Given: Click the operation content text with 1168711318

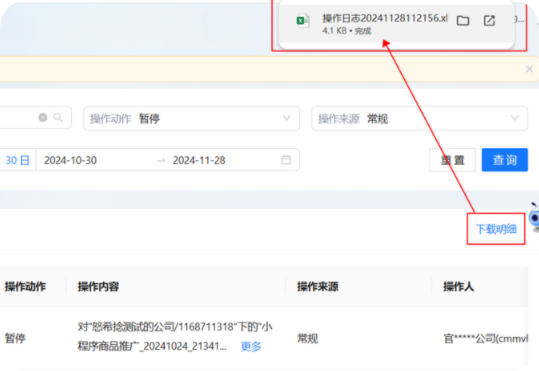Looking at the screenshot, I should pos(175,336).
